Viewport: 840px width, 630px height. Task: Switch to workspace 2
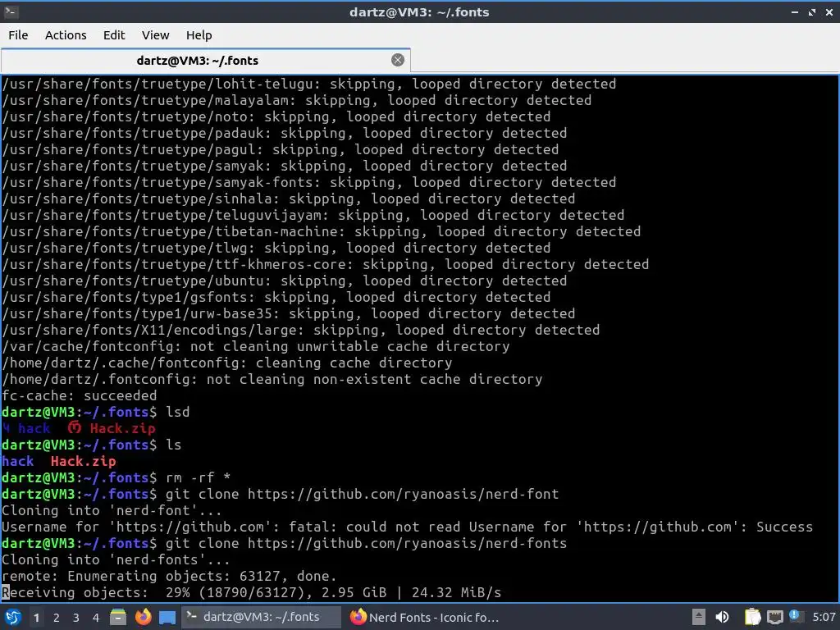pos(57,618)
